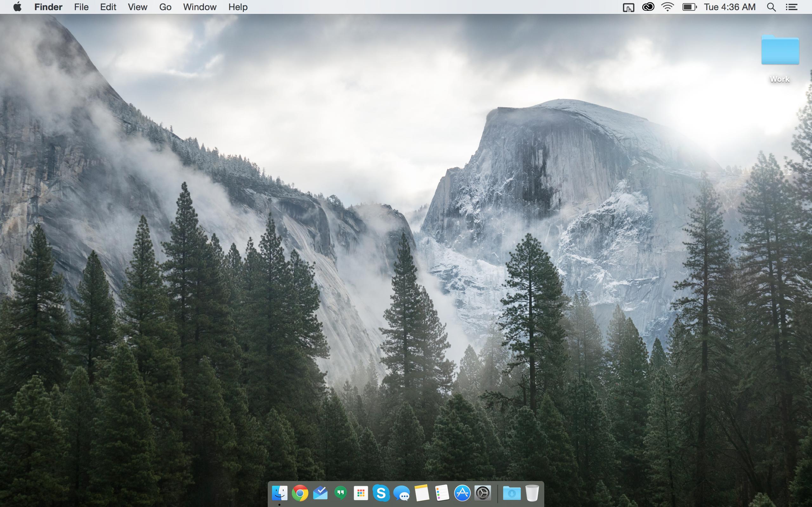The width and height of the screenshot is (812, 507).
Task: Expand the Downloads folder stack
Action: (511, 493)
